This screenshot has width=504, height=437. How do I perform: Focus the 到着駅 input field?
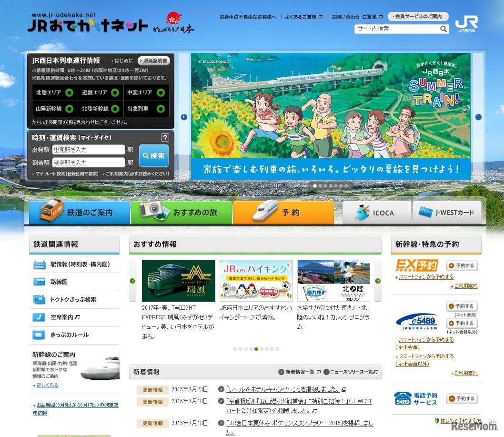coord(89,163)
